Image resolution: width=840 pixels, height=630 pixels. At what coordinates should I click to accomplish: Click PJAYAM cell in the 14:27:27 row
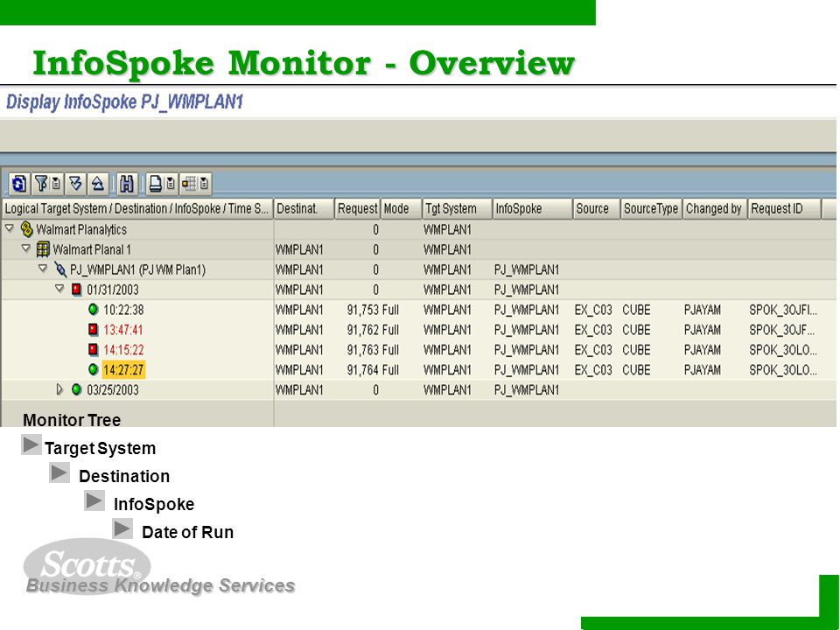click(x=703, y=369)
